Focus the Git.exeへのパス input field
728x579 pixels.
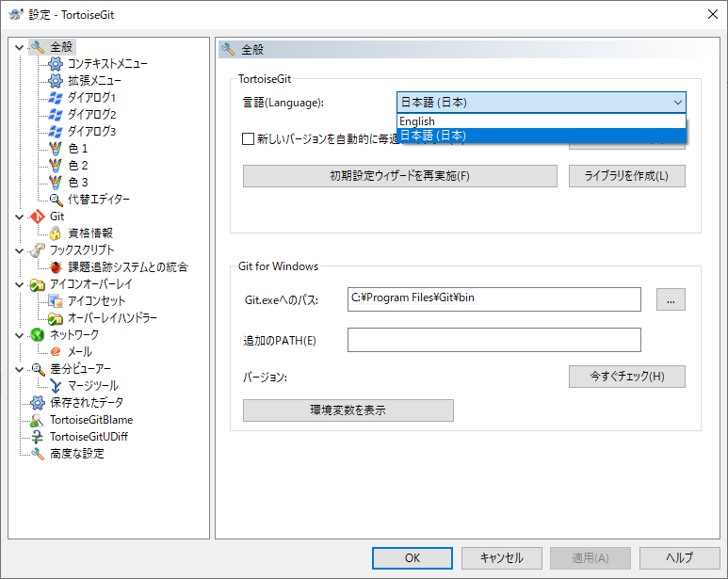494,299
